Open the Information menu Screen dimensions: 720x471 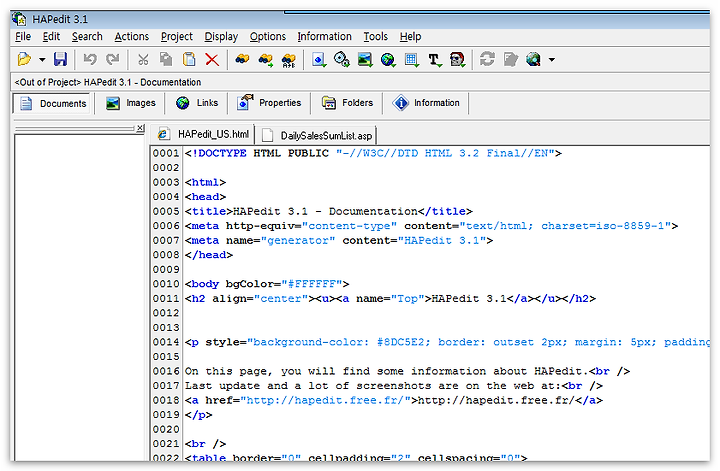pos(325,37)
